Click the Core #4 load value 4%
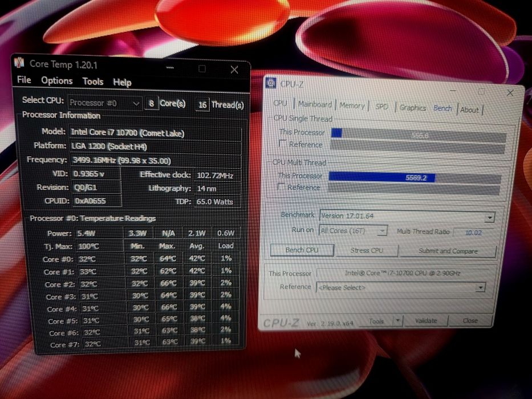The width and height of the screenshot is (532, 399). click(x=226, y=307)
